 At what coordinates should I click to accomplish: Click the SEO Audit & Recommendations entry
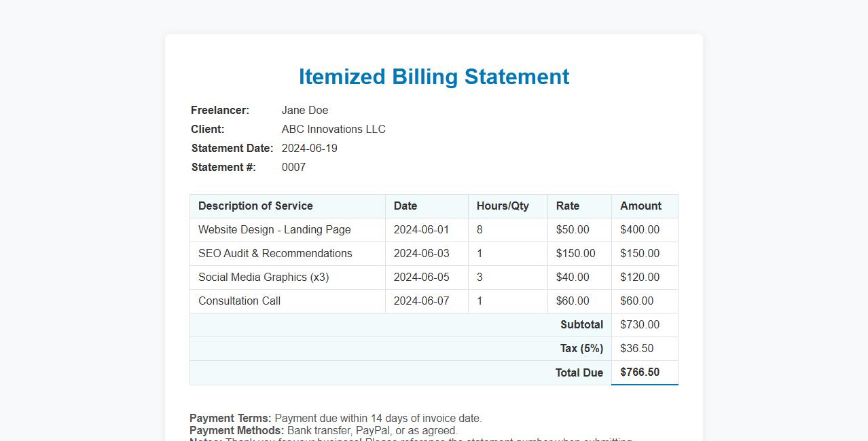[275, 253]
